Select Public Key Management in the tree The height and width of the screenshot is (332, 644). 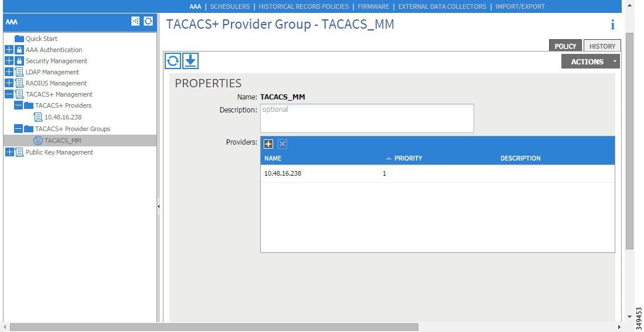(59, 152)
